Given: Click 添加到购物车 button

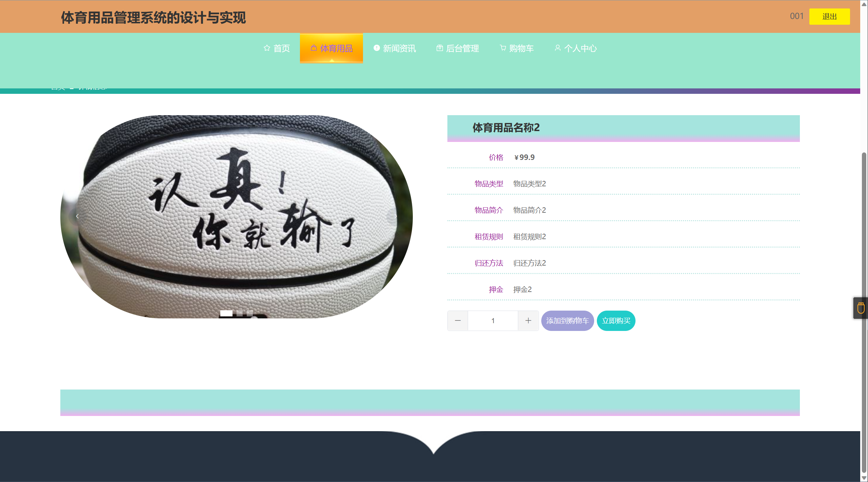Looking at the screenshot, I should point(567,320).
